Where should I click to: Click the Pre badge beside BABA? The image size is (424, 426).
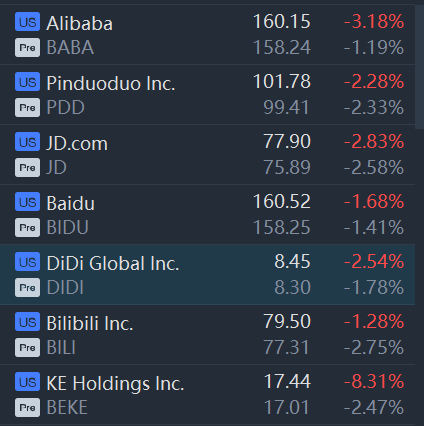(27, 48)
